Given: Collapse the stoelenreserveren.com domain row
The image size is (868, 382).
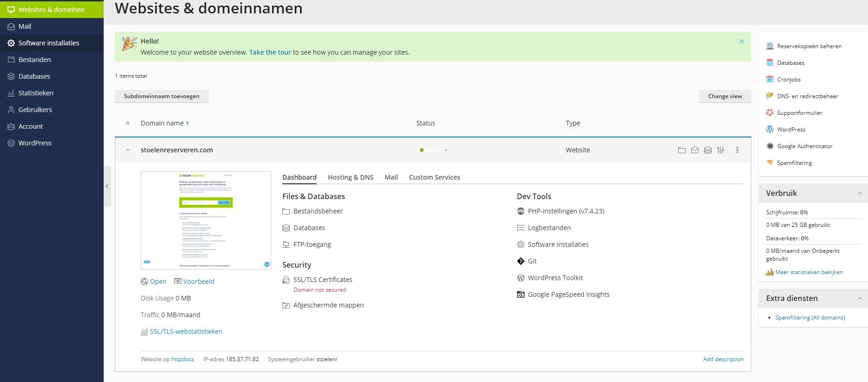Looking at the screenshot, I should pyautogui.click(x=128, y=150).
